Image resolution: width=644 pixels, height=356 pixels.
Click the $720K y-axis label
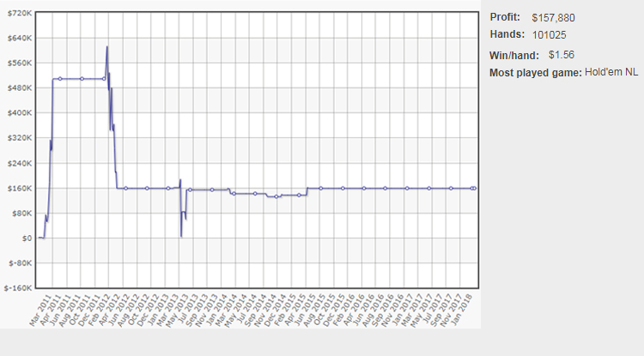tap(19, 14)
